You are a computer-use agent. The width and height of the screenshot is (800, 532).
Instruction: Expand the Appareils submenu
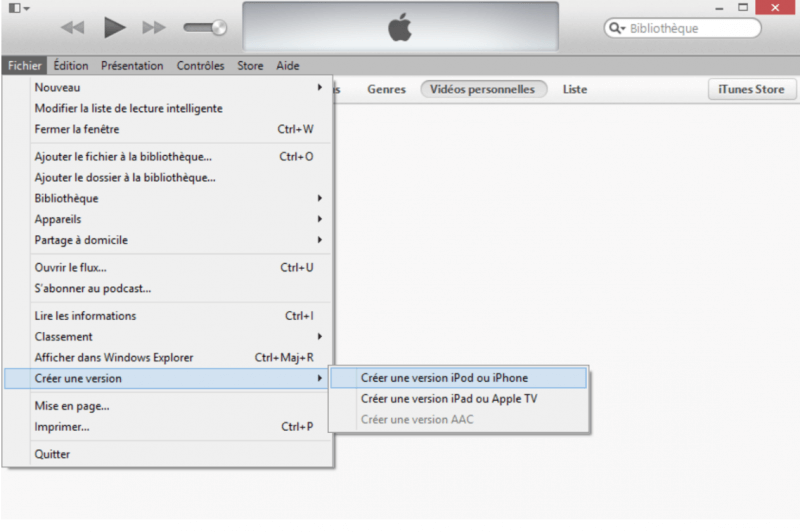click(167, 219)
